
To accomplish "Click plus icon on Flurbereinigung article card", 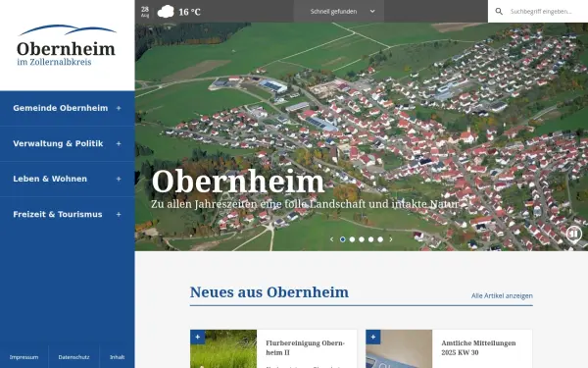I will click(198, 338).
